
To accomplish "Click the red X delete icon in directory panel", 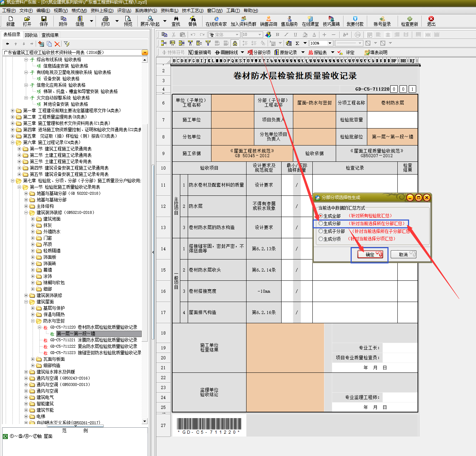I will 57,44.
